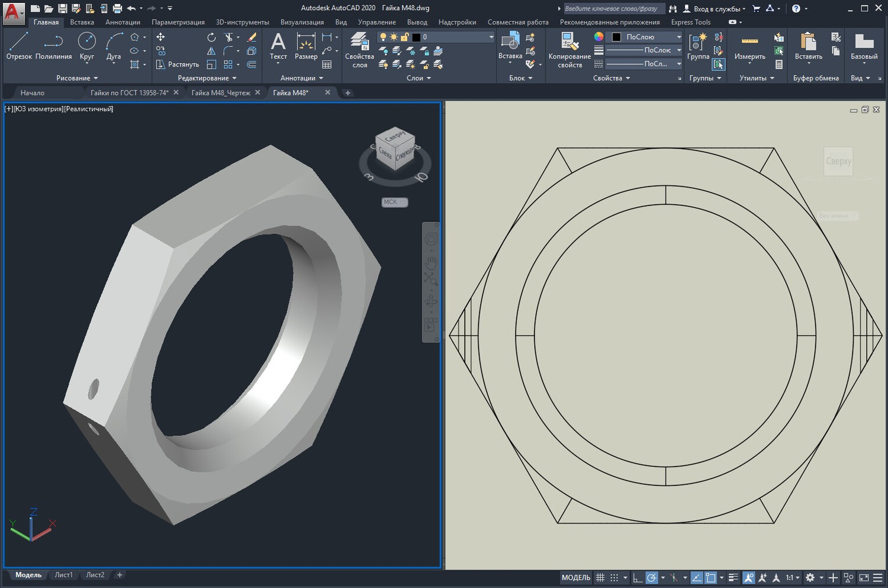Open the Вставка ribbon tab
Image resolution: width=888 pixels, height=588 pixels.
[82, 23]
